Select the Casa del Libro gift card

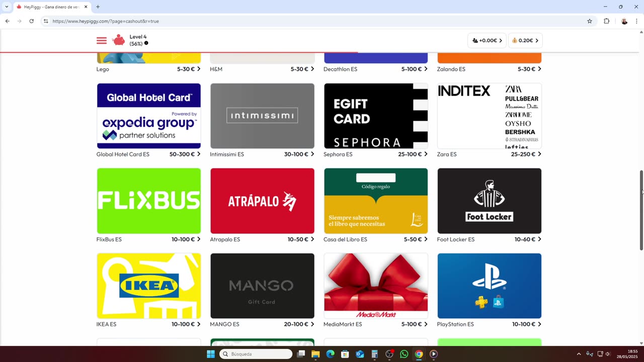coord(376,201)
